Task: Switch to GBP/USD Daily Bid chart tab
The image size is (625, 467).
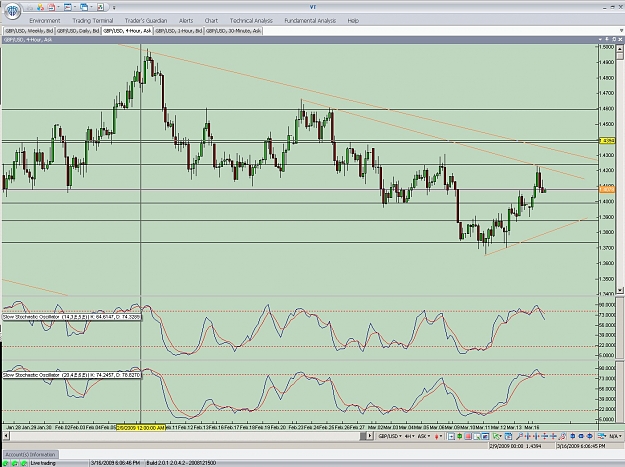Action: (x=77, y=31)
